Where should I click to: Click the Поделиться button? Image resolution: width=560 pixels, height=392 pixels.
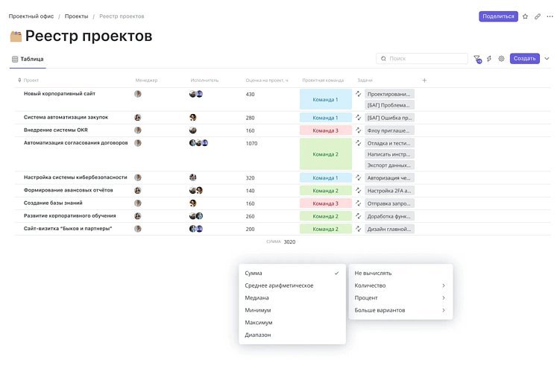[x=498, y=16]
